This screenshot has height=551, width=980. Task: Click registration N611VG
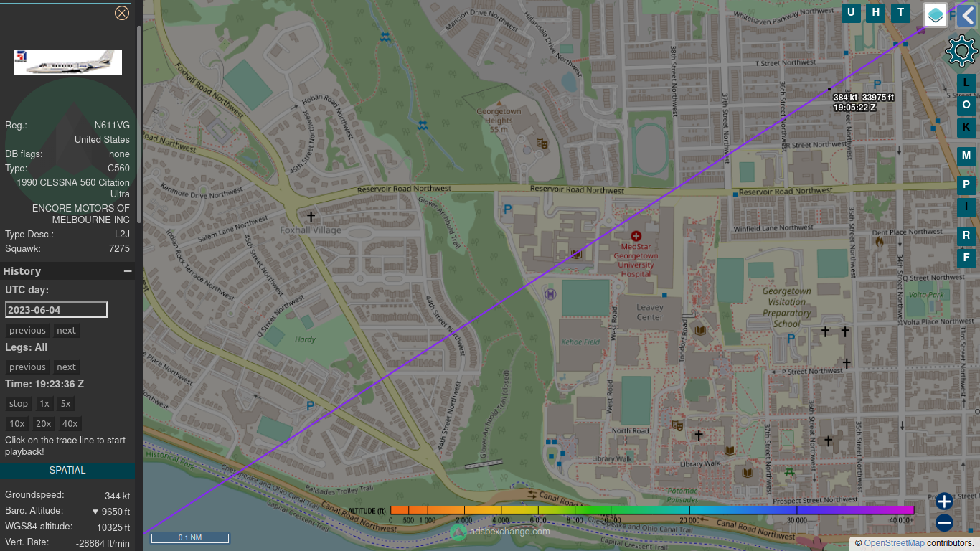pos(112,125)
